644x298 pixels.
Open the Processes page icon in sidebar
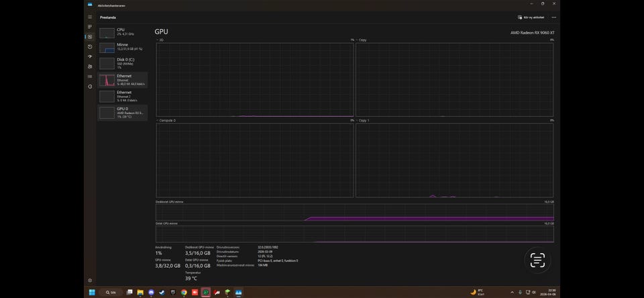[90, 27]
